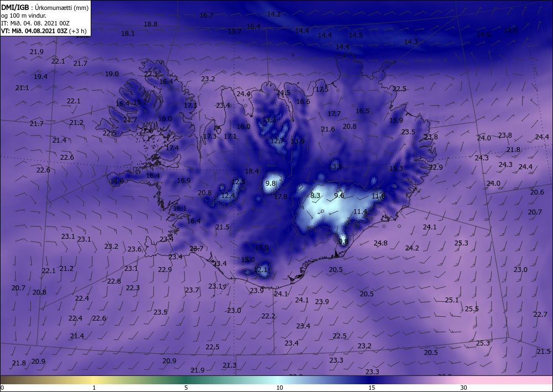
Task: Click the map value 20.6 at the right edge
Action: (537, 192)
